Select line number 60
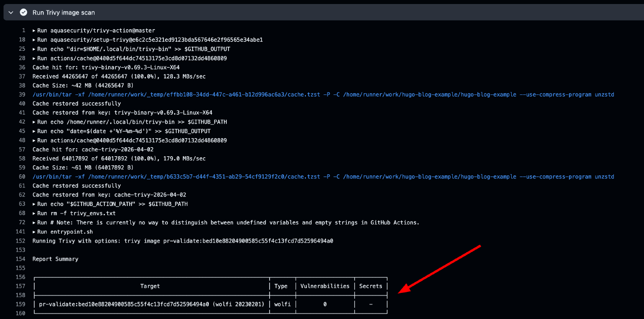The width and height of the screenshot is (644, 319). (22, 177)
